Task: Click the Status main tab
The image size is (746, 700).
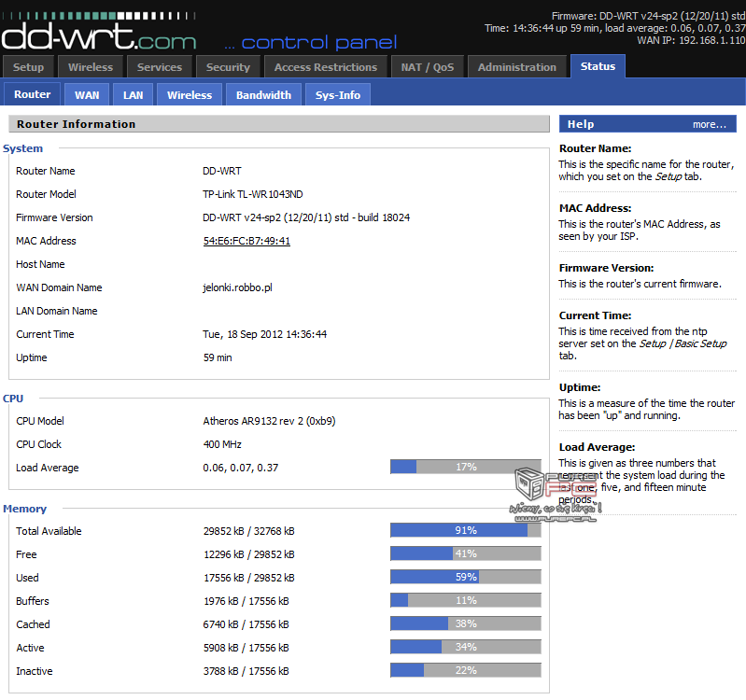Action: pos(598,66)
